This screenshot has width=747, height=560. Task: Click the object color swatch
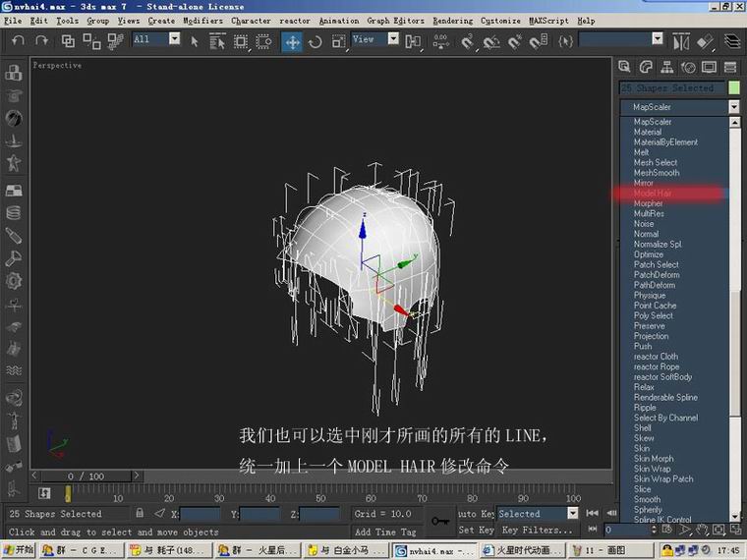click(734, 87)
